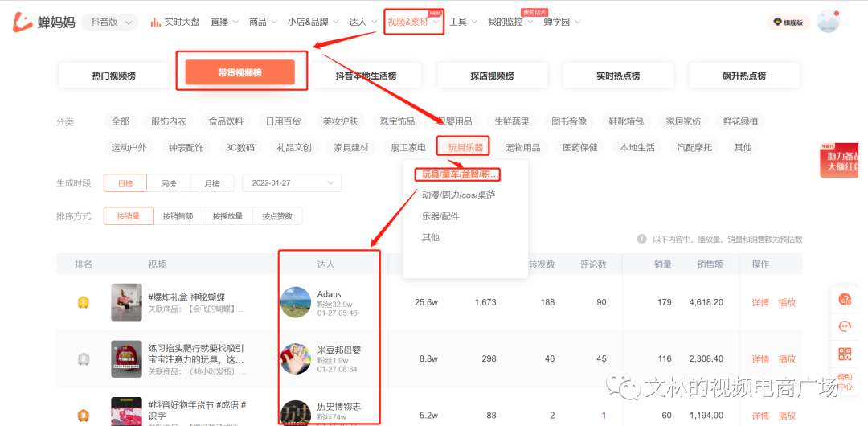Filter by 服饰内衣 category
Viewport: 868px width, 426px height.
pos(169,121)
